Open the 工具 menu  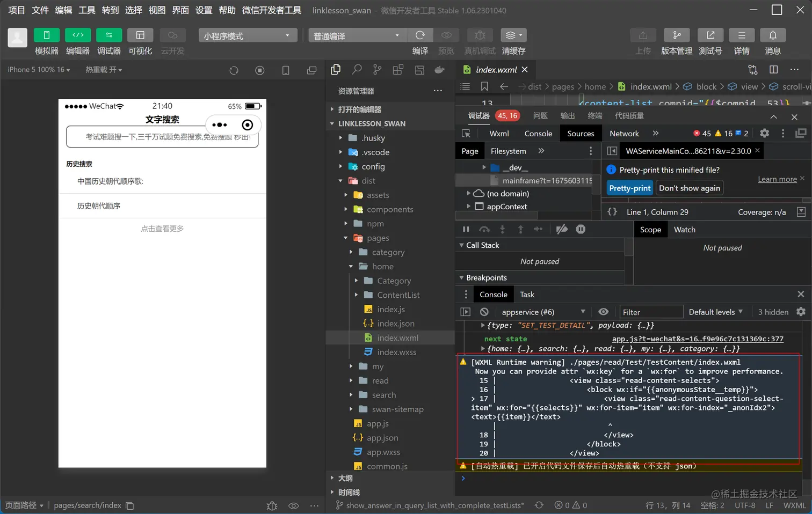pos(87,10)
